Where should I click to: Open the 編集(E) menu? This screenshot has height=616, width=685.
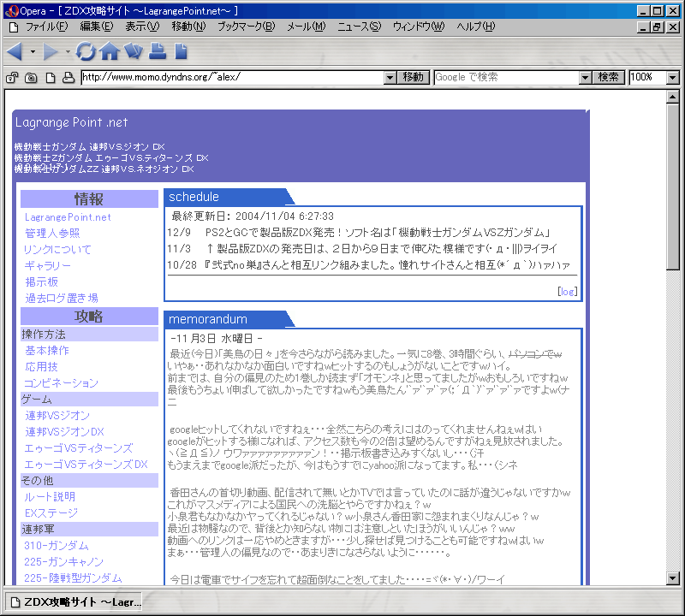97,27
